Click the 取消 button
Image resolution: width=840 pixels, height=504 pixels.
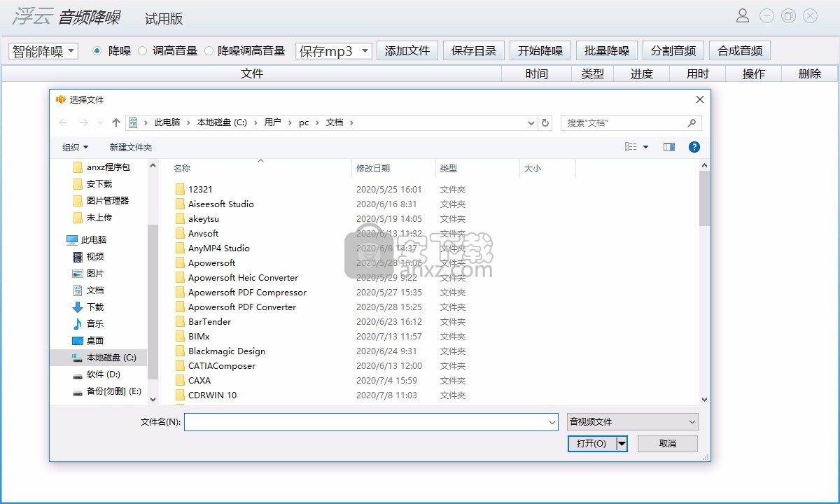click(x=668, y=443)
